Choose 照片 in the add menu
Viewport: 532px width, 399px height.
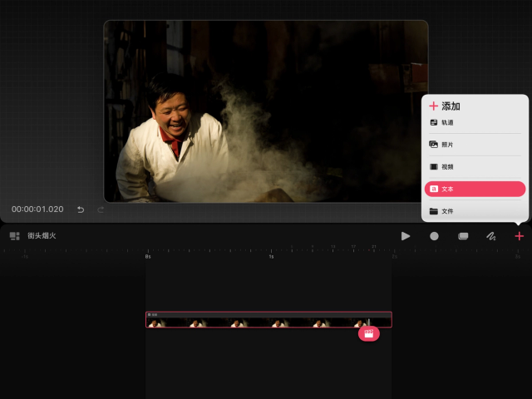click(475, 145)
